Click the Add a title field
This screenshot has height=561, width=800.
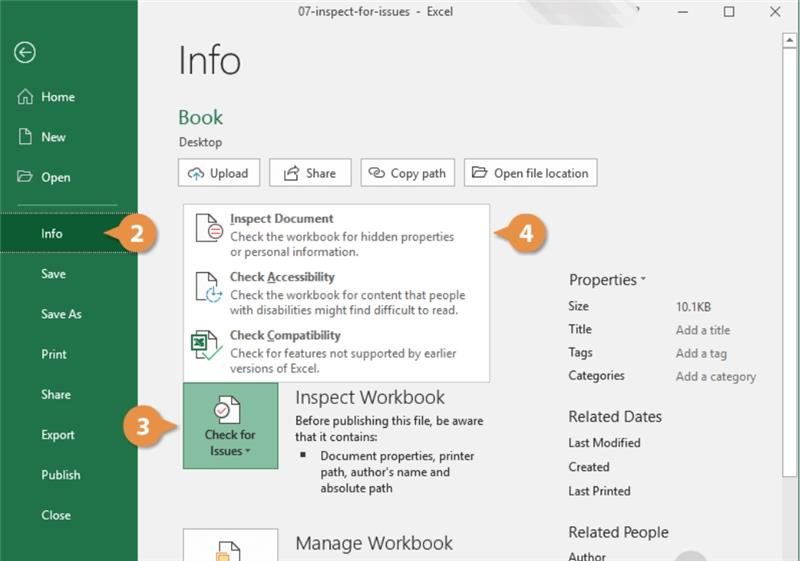pos(703,330)
